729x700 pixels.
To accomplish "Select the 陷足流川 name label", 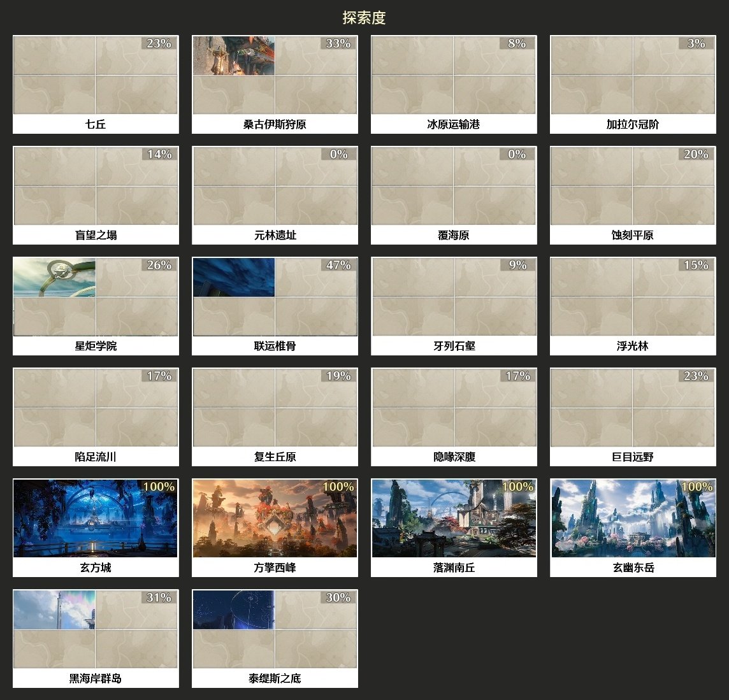I will click(x=96, y=457).
